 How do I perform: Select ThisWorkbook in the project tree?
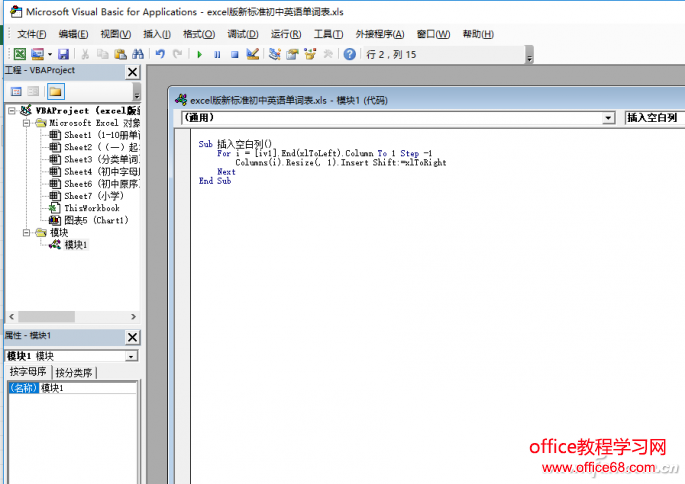84,208
